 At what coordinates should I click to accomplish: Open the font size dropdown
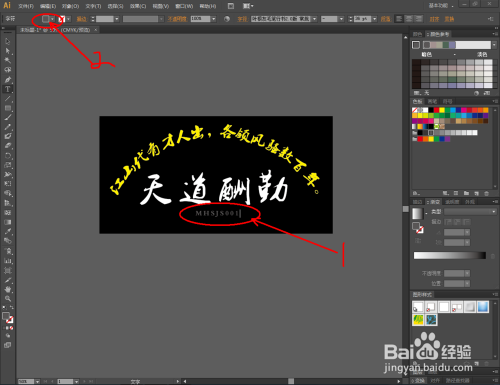(375, 19)
